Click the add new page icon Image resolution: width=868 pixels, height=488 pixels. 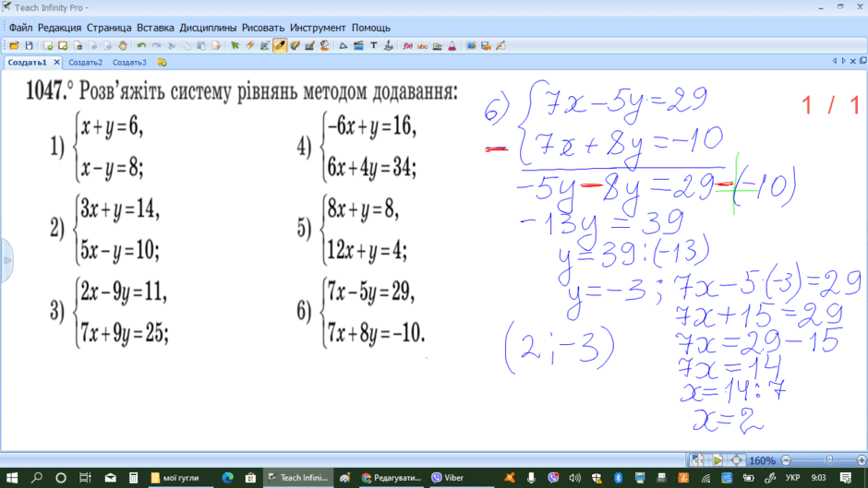48,46
